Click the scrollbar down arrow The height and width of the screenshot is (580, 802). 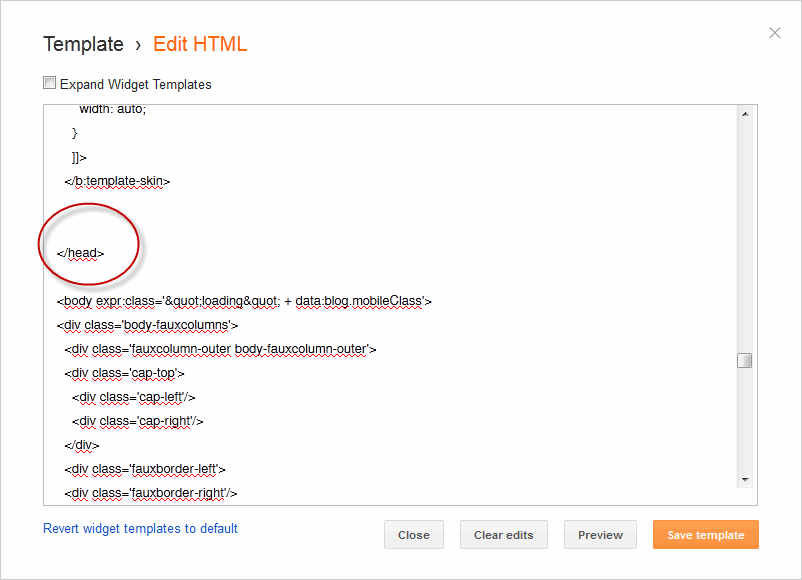tap(744, 480)
